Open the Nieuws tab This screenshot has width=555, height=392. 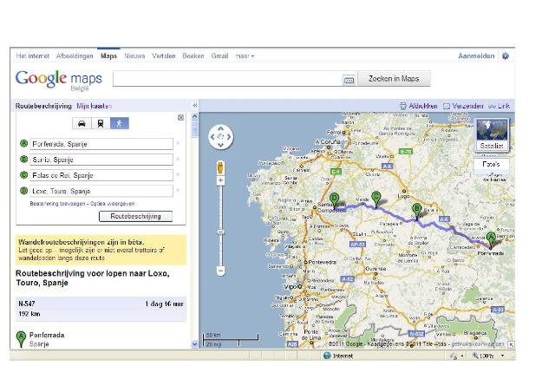134,56
